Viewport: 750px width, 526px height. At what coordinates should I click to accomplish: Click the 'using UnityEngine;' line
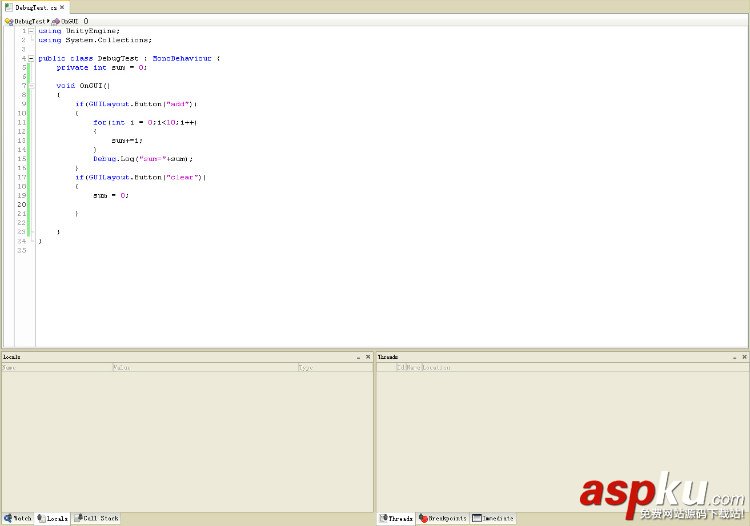79,31
